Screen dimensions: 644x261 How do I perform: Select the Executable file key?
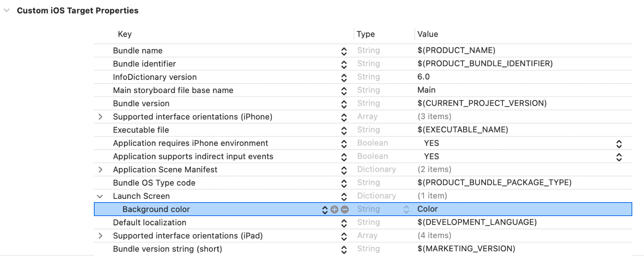click(141, 130)
